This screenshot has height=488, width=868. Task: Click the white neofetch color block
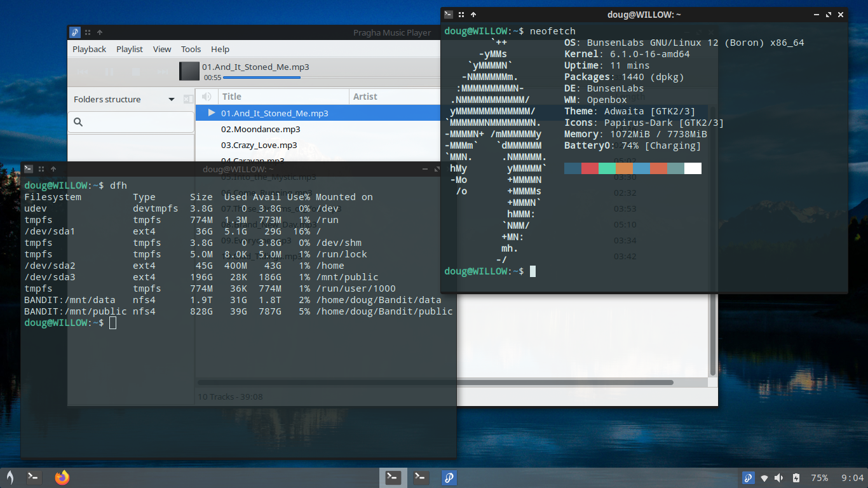click(693, 168)
